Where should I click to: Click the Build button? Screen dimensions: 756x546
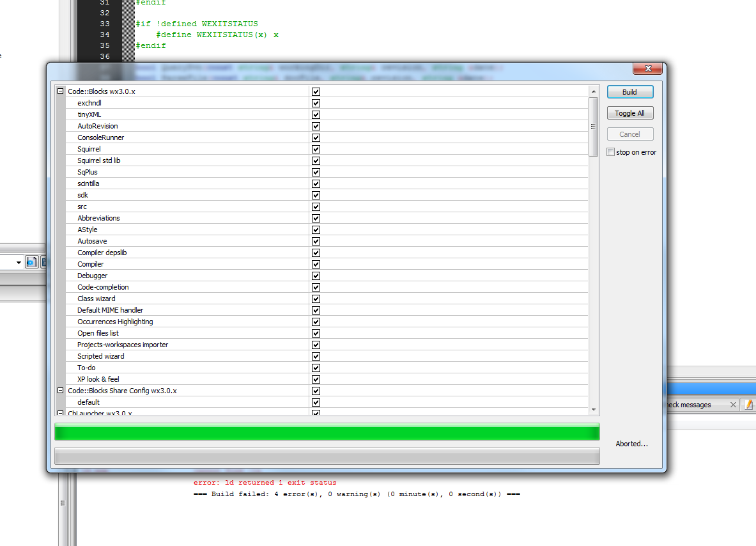click(x=629, y=91)
